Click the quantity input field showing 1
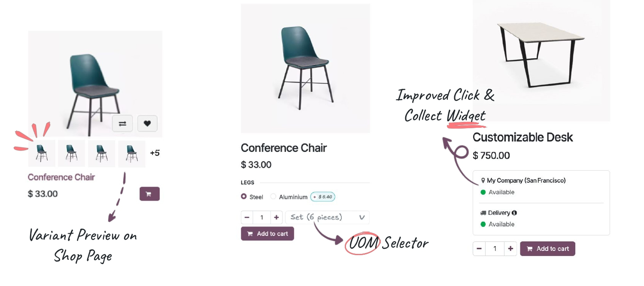Screen dimensions: 644x286 point(262,217)
